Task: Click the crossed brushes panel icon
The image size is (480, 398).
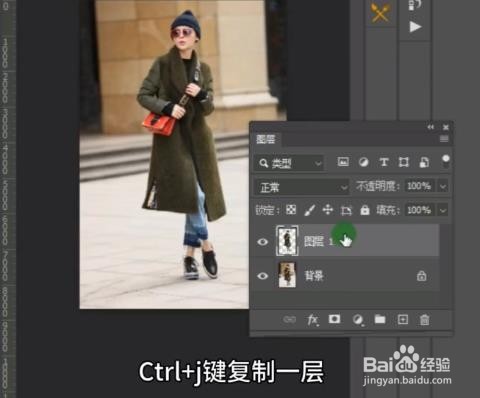Action: pos(381,13)
